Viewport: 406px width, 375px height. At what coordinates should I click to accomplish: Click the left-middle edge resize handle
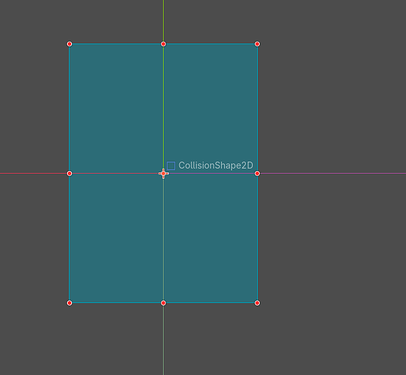(69, 173)
